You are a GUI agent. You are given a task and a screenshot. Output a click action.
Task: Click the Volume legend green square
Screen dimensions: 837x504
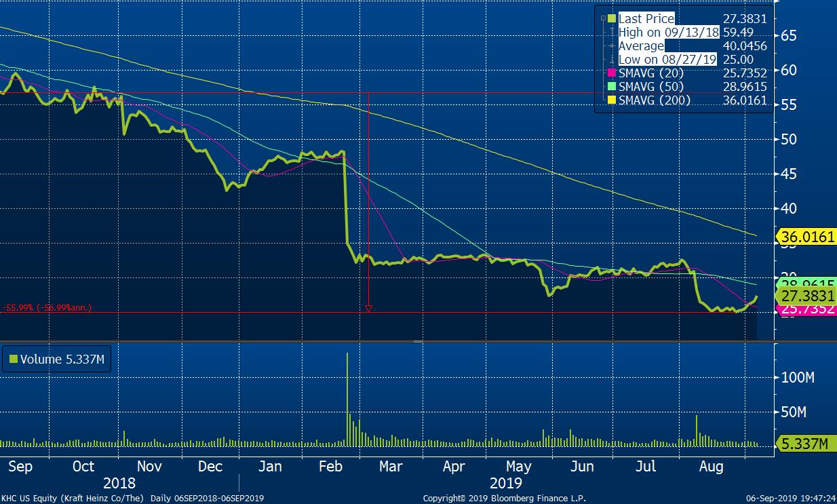pos(12,360)
